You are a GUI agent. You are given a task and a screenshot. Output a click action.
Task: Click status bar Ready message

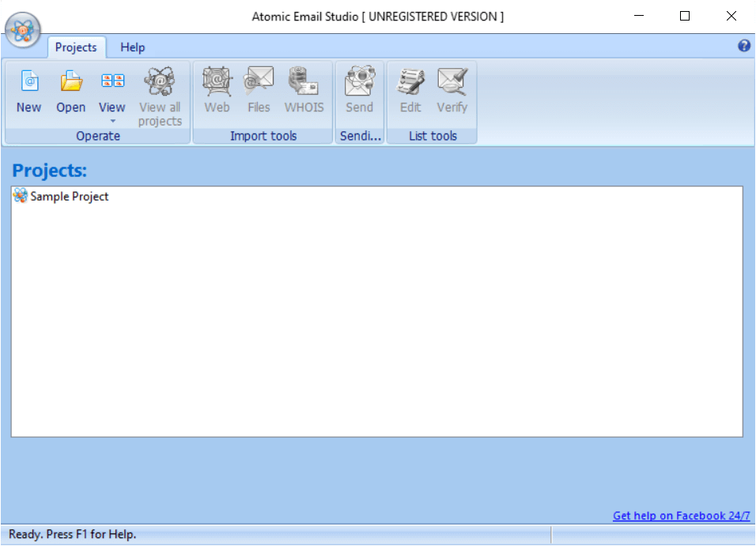72,534
